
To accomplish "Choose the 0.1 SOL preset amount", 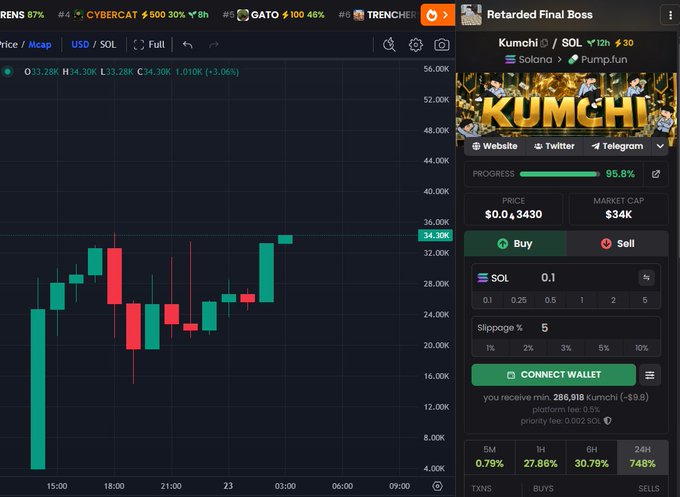I will point(487,300).
